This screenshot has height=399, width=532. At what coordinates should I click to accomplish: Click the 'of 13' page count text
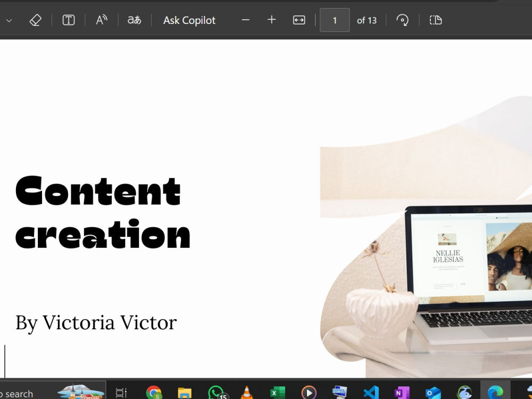click(367, 20)
